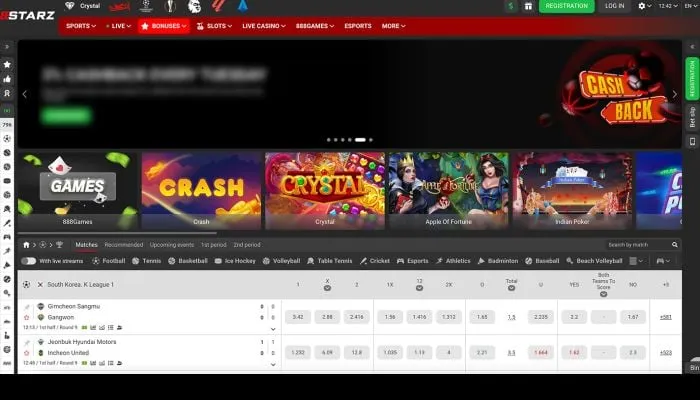Filter by Basketball sport
This screenshot has width=700, height=400.
pyautogui.click(x=188, y=261)
